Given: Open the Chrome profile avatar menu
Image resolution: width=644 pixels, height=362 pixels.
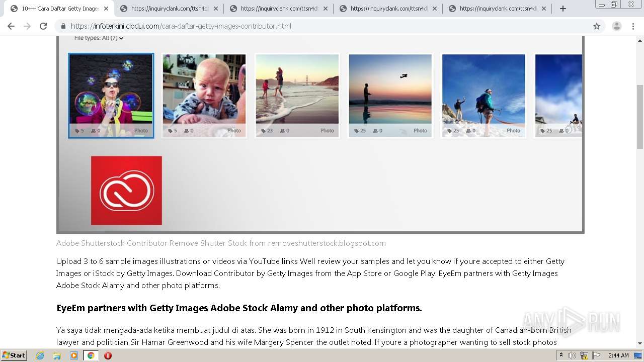Looking at the screenshot, I should click(x=616, y=26).
